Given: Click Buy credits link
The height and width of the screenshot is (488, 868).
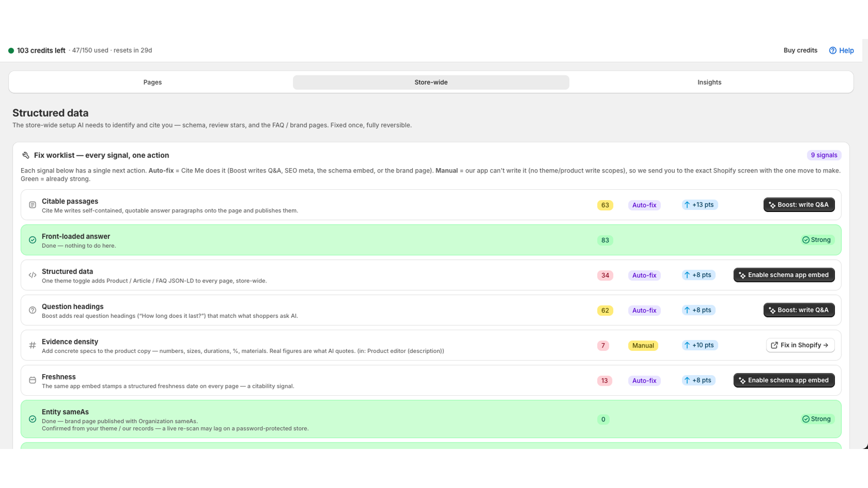Looking at the screenshot, I should coord(800,50).
